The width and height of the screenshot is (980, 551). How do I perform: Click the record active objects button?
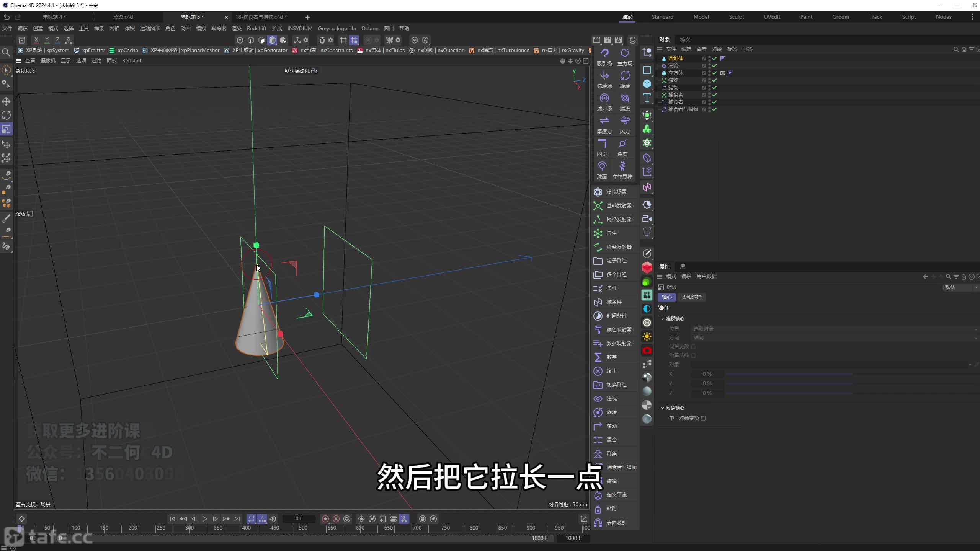point(325,519)
